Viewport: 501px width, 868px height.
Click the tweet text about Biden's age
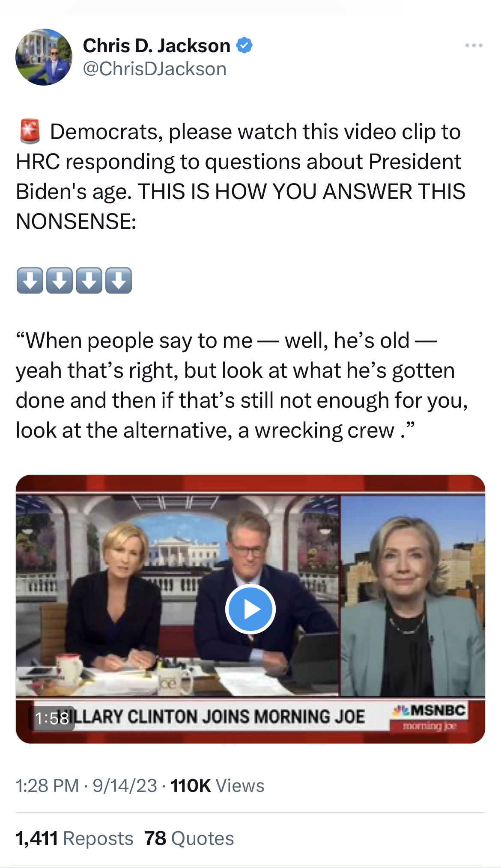[240, 176]
